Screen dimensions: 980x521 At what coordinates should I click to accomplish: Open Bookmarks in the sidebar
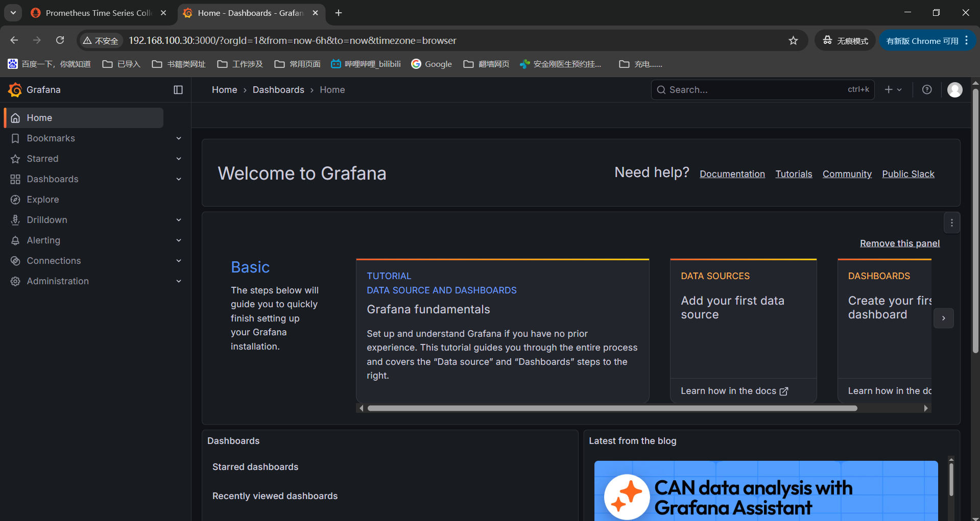pos(51,138)
